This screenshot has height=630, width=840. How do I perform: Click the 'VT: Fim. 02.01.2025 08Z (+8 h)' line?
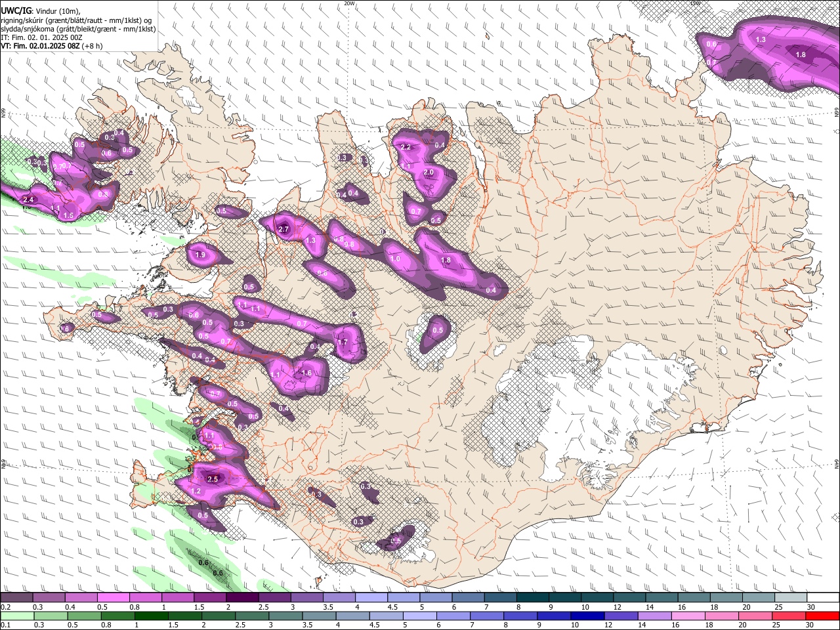pos(51,46)
